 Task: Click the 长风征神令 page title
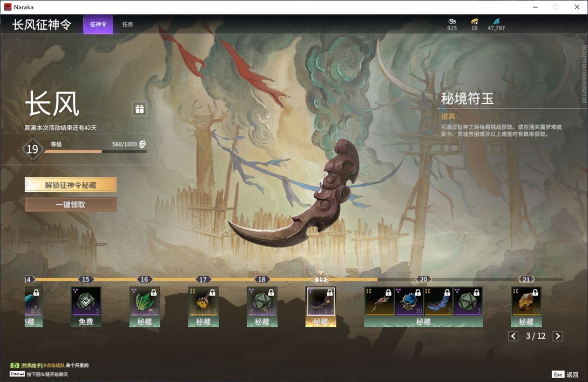(42, 24)
